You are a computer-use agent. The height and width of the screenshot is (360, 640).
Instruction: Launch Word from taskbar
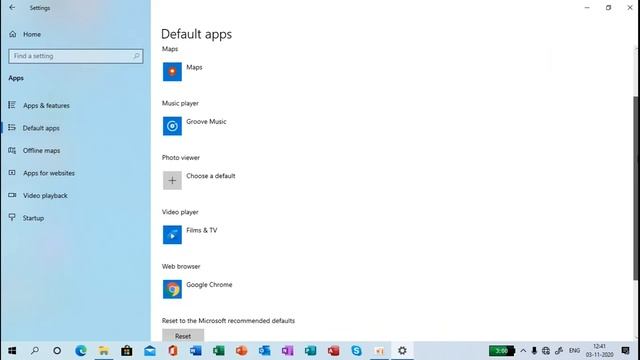[x=196, y=351]
